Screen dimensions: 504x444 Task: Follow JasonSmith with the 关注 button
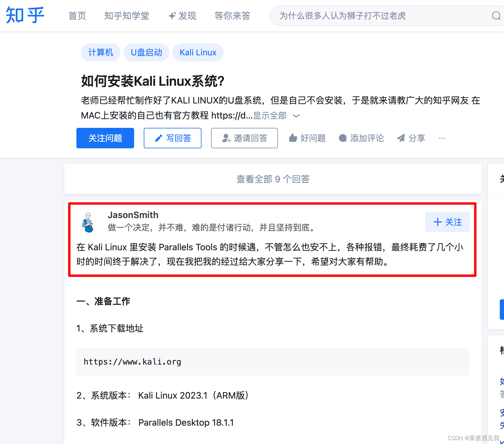447,222
